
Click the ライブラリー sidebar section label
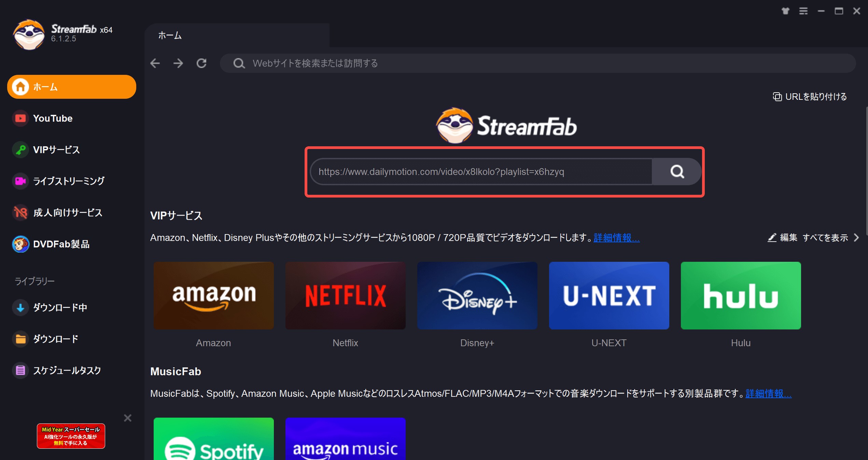click(34, 281)
